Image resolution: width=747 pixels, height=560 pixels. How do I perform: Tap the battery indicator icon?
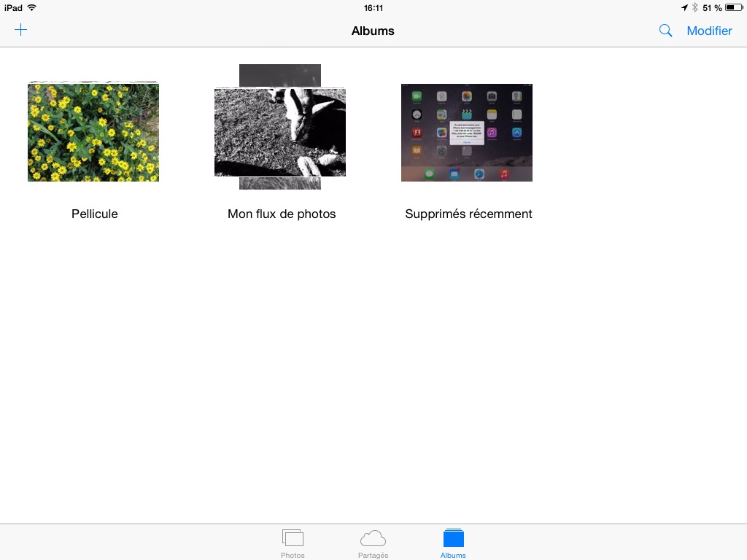point(734,7)
